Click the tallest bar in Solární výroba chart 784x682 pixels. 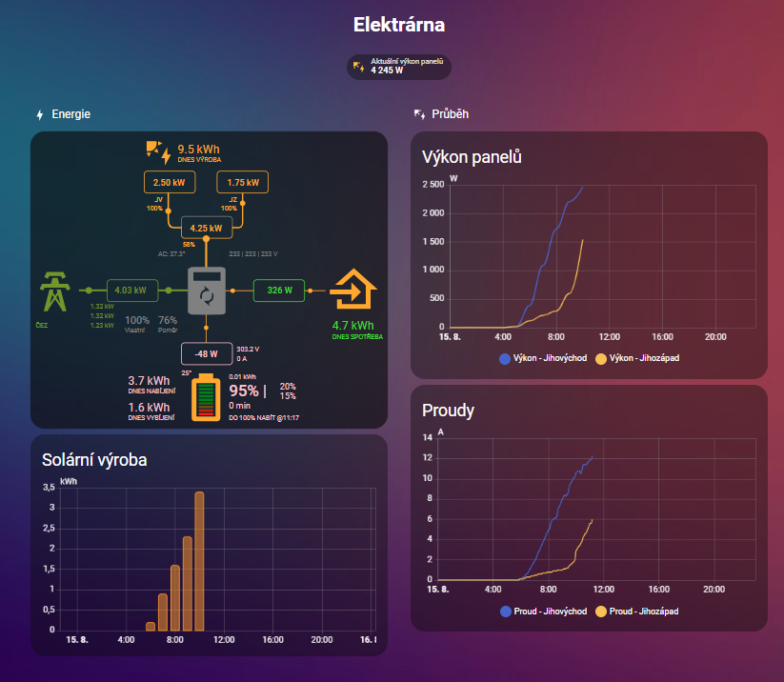pyautogui.click(x=199, y=560)
